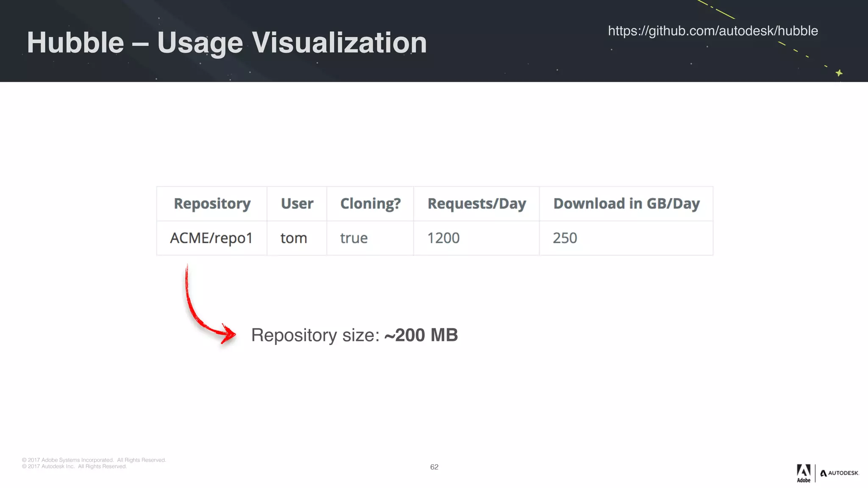Click the green star icon in header

[x=839, y=73]
